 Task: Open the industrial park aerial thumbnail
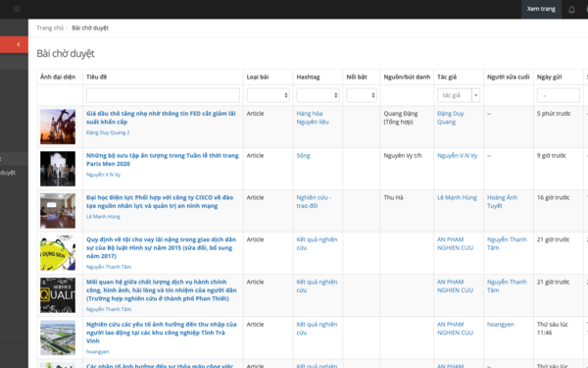coord(58,338)
